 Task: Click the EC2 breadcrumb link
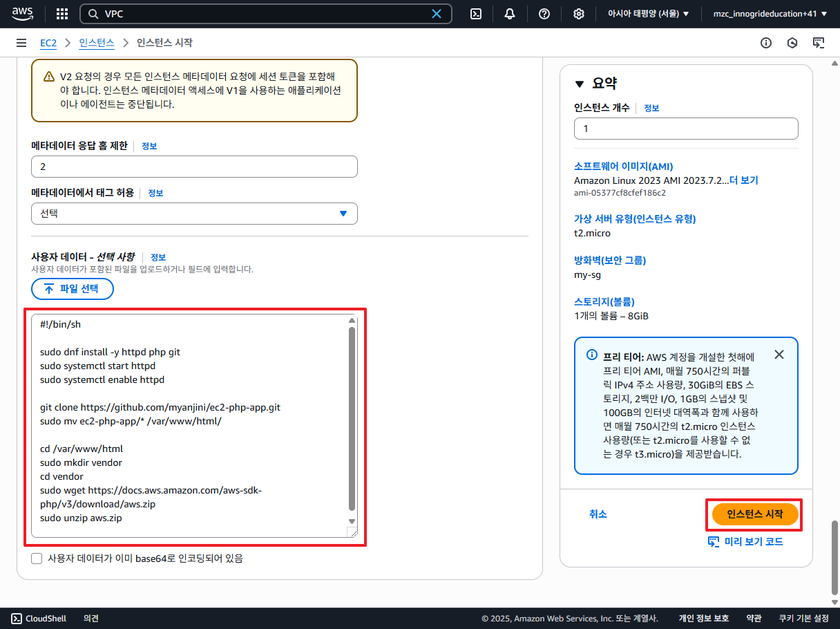pyautogui.click(x=48, y=43)
